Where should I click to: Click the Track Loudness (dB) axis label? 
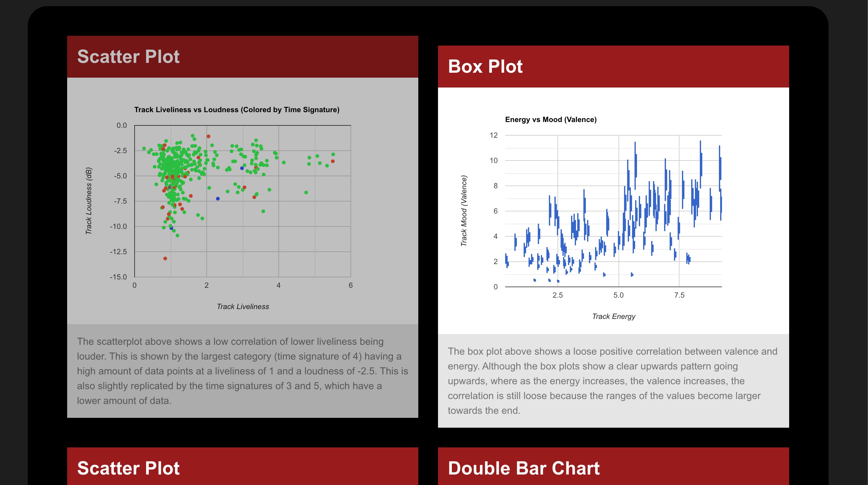(x=89, y=201)
